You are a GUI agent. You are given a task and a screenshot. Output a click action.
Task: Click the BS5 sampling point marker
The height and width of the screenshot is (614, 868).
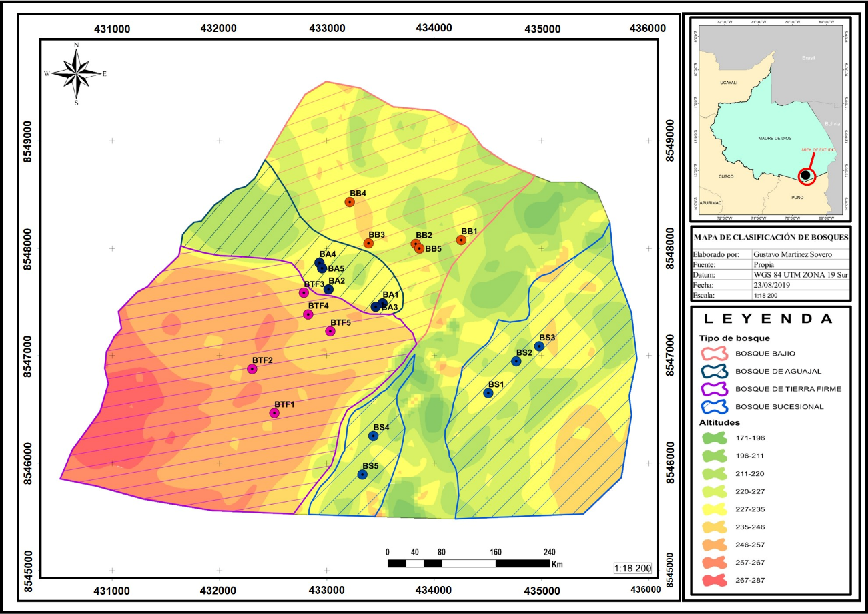pyautogui.click(x=362, y=474)
